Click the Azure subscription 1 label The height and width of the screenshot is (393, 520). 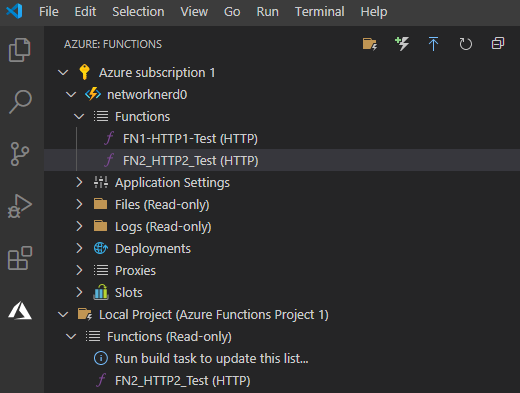pyautogui.click(x=157, y=73)
